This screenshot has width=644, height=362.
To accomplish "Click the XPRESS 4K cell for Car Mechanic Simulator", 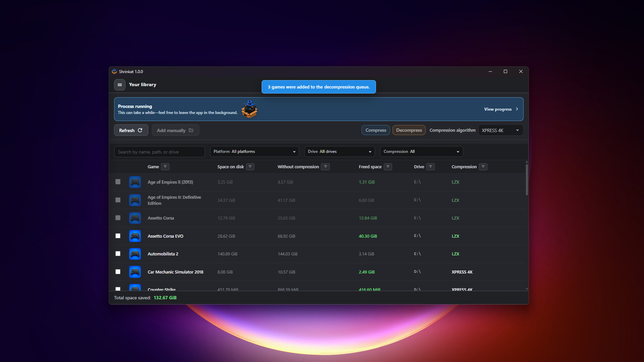I will [x=462, y=272].
